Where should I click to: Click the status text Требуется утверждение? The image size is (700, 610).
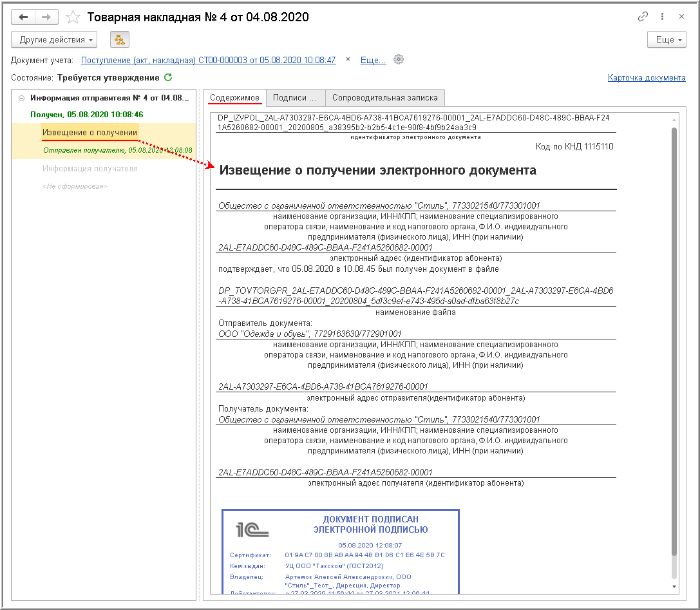coord(108,78)
